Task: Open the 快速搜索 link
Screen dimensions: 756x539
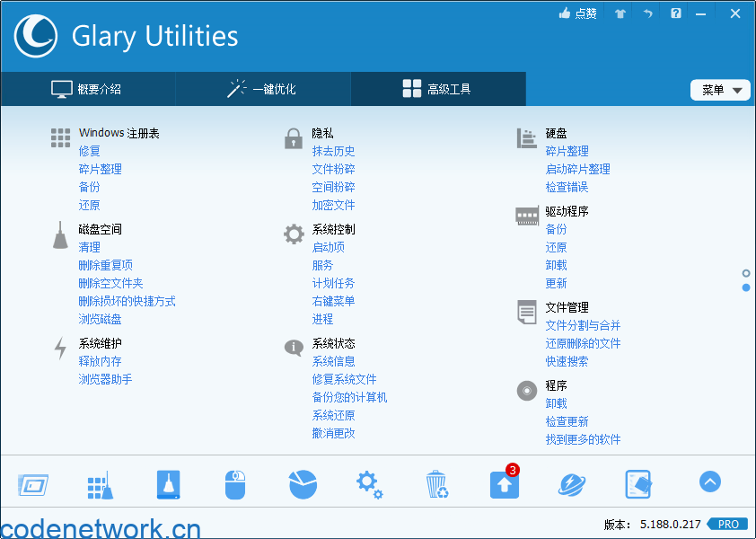Action: click(x=567, y=361)
